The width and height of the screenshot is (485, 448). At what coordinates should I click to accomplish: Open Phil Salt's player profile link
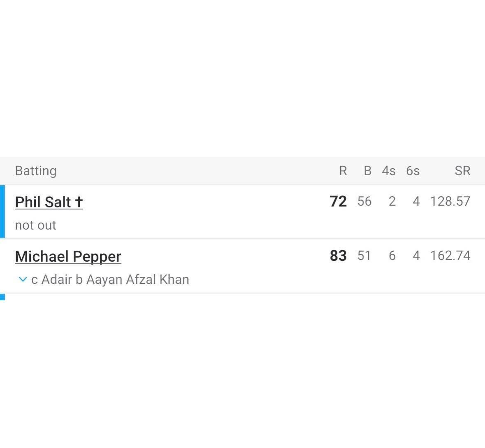42,202
